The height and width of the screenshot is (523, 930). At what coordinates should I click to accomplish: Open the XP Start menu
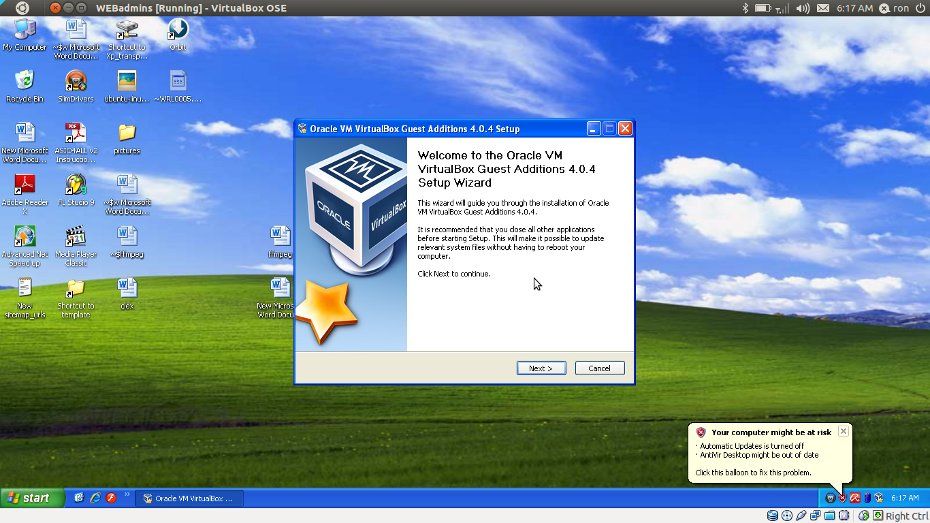32,498
